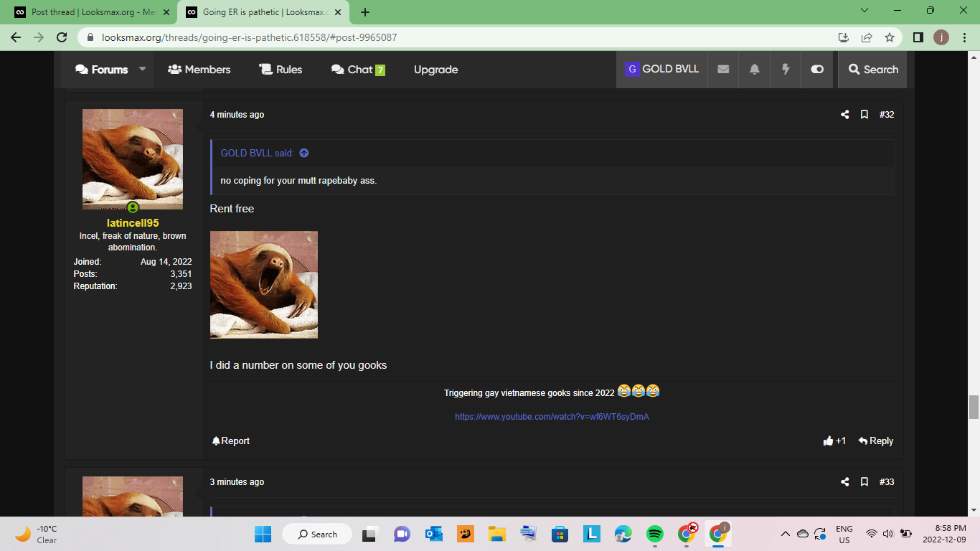Toggle the dark/light theme switch

tap(817, 70)
